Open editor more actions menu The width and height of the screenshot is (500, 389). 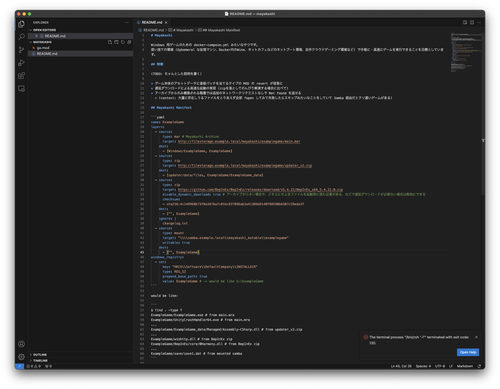pyautogui.click(x=479, y=22)
